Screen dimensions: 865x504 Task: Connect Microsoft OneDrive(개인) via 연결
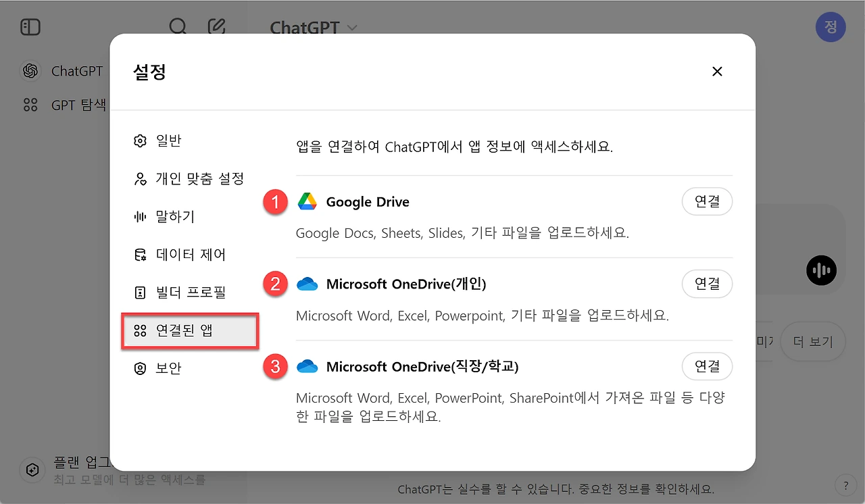pos(707,284)
